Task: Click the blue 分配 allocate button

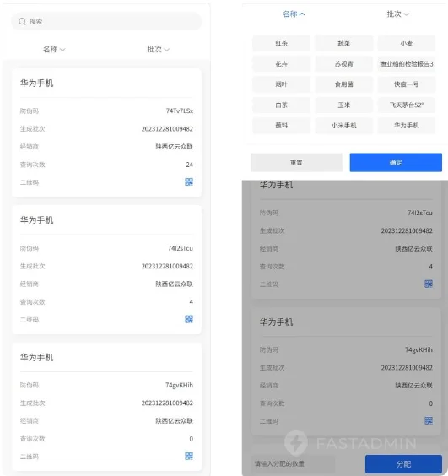Action: click(403, 464)
